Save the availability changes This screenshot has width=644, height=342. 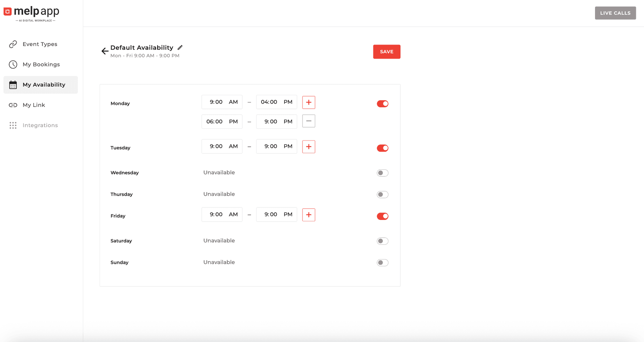(x=386, y=52)
